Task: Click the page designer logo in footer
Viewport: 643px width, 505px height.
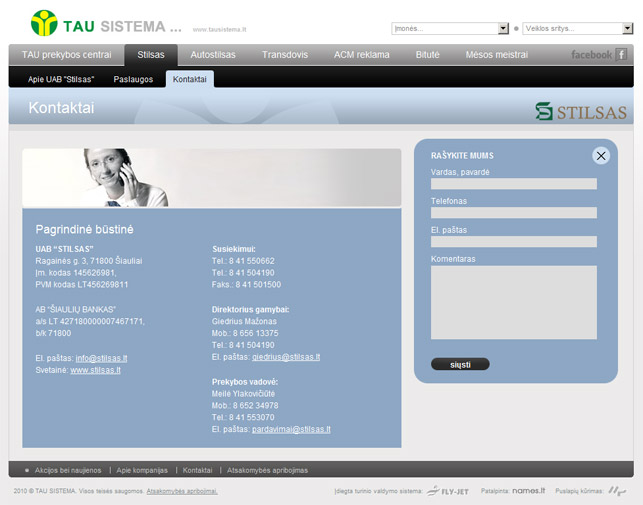Action: 618,491
